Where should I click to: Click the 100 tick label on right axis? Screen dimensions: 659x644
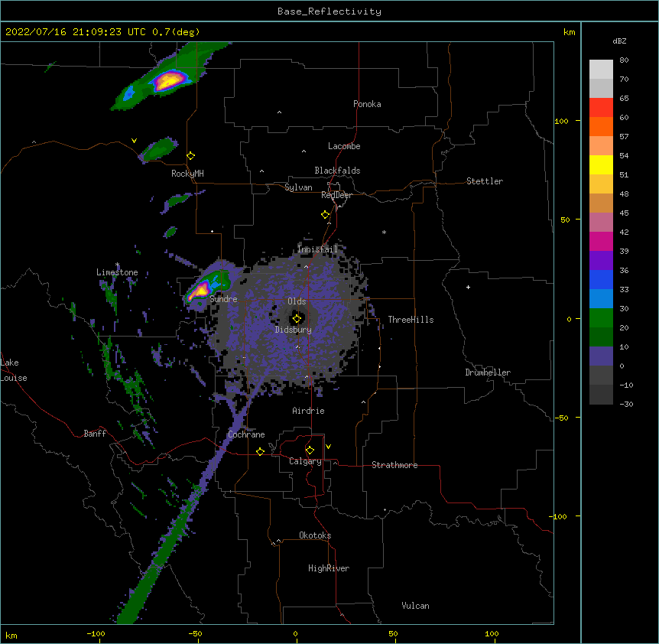point(561,121)
